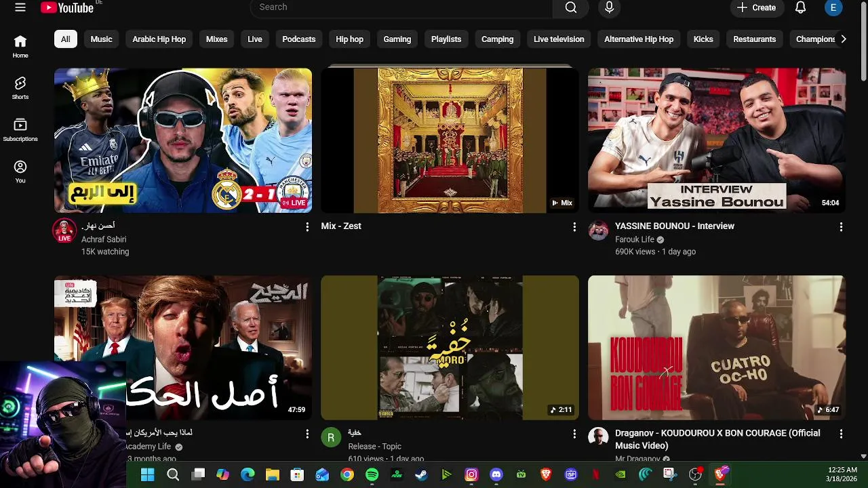Select the Live filter chip
The image size is (868, 488).
[255, 39]
